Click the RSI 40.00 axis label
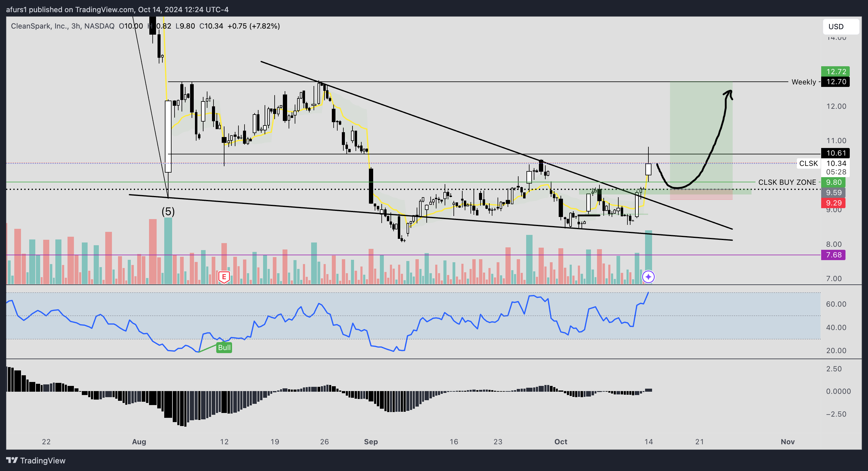Image resolution: width=868 pixels, height=471 pixels. pyautogui.click(x=836, y=327)
